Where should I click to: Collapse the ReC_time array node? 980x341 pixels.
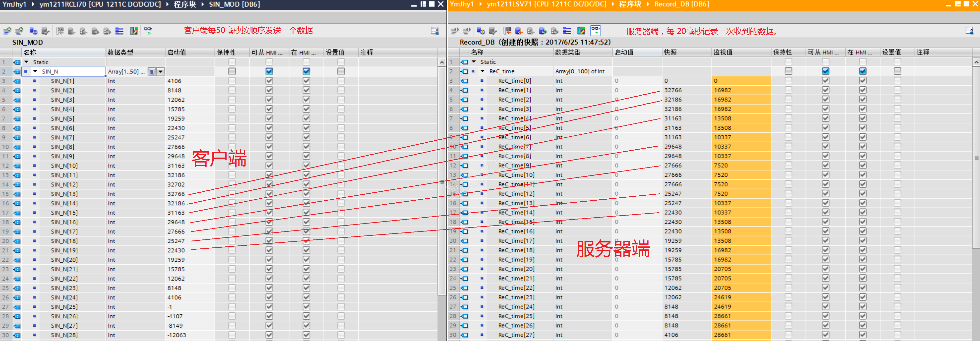[483, 71]
